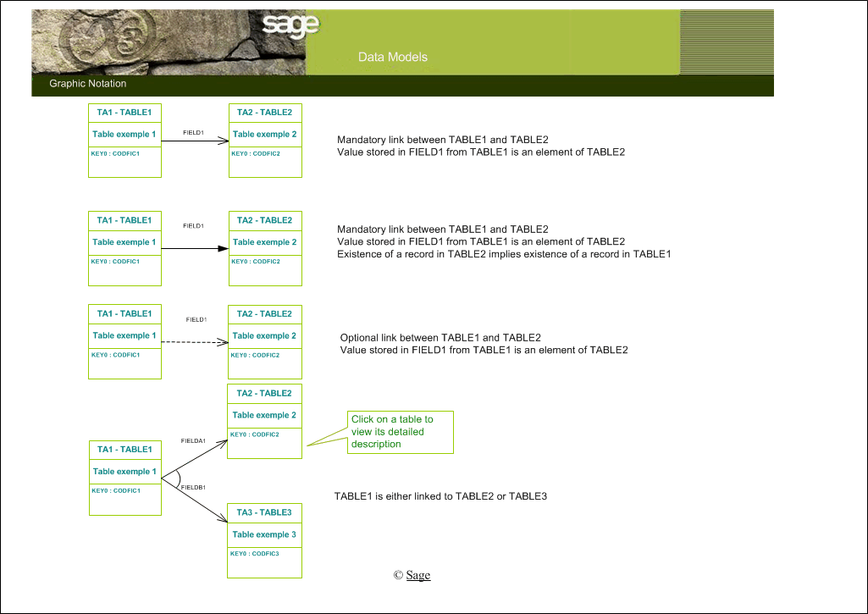Click the arc joining the either-or arrows
This screenshot has height=614, width=868.
(176, 478)
